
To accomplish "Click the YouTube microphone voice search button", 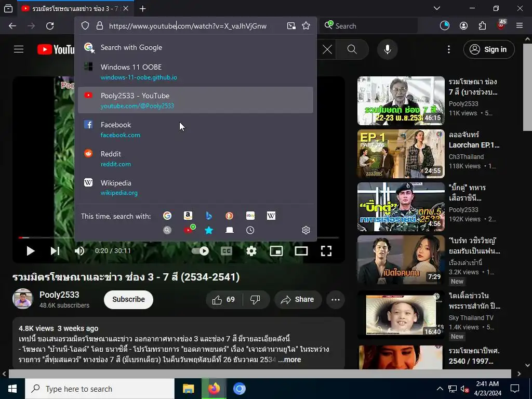I will (387, 49).
